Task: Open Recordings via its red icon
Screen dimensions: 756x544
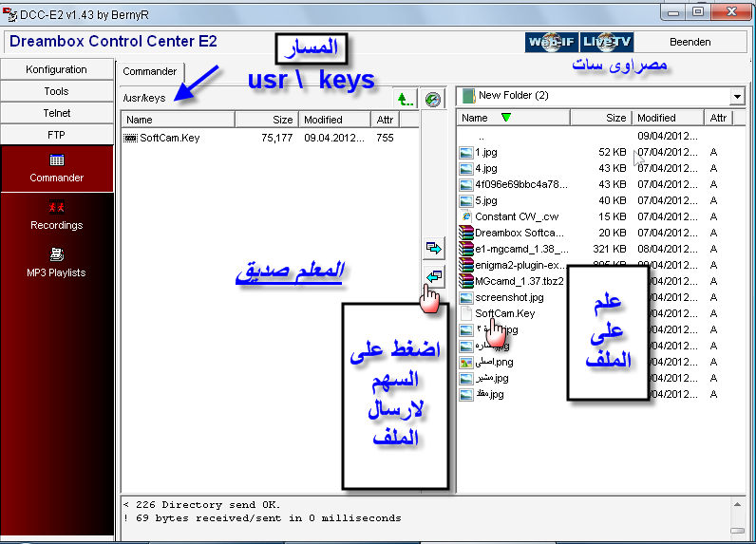Action: point(56,207)
